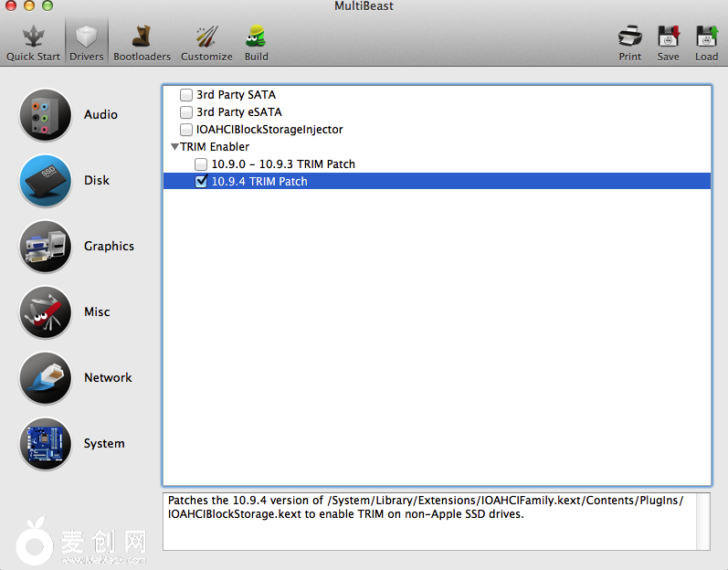Open the System category label
This screenshot has height=570, width=728.
tap(104, 444)
